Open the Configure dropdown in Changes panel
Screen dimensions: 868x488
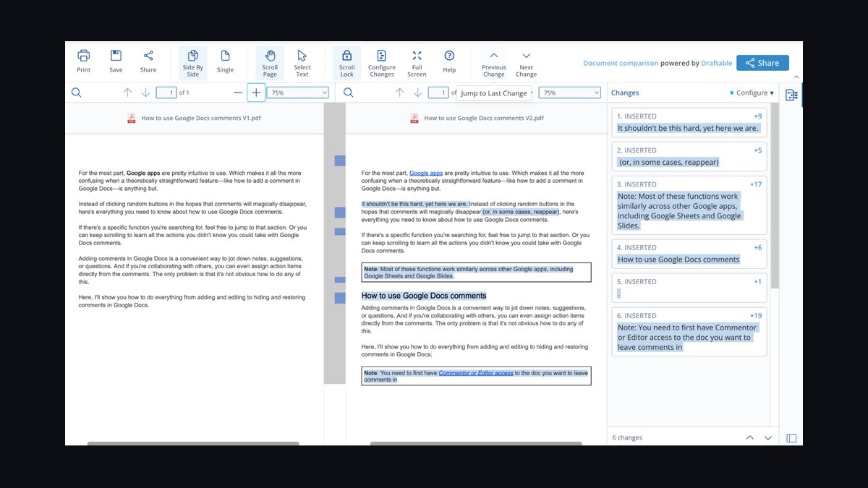752,93
